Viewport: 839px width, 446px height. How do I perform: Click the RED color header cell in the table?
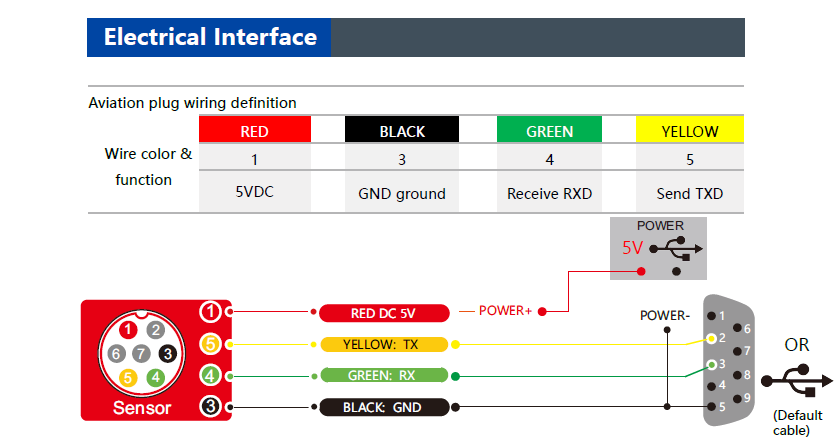(254, 131)
